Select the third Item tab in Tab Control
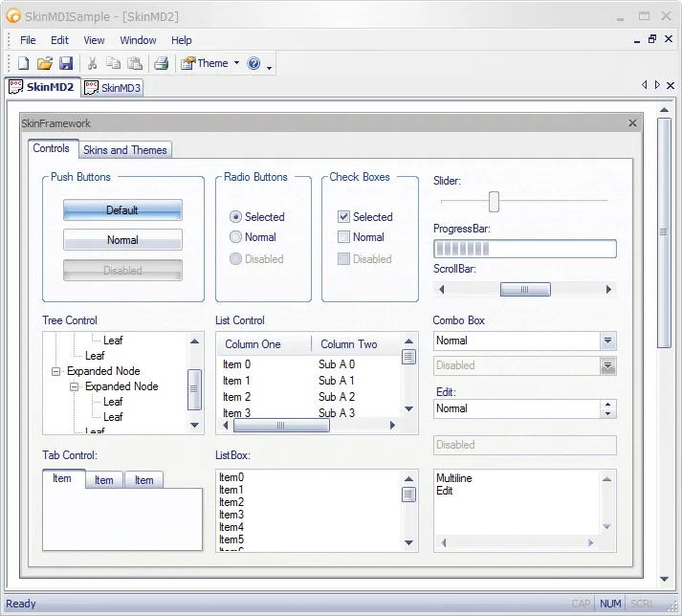 pyautogui.click(x=144, y=480)
